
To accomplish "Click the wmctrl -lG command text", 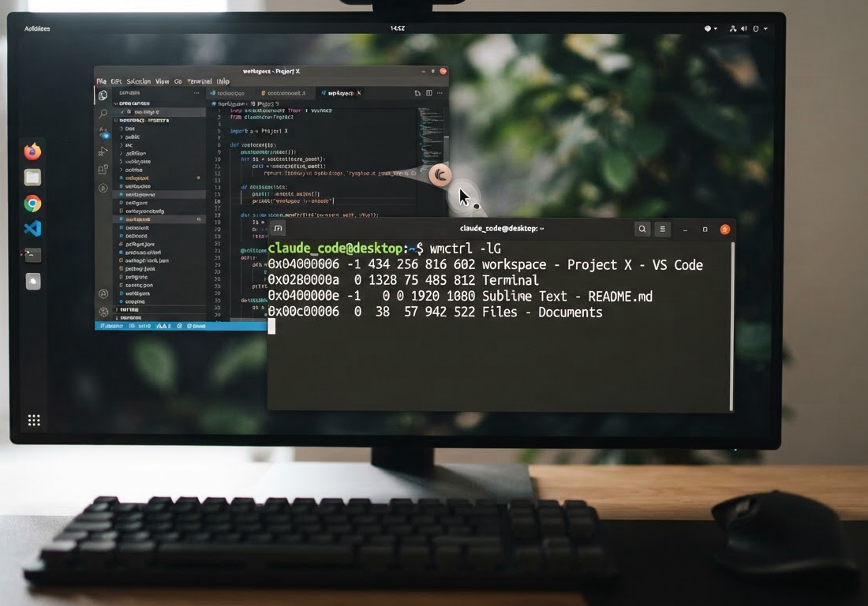I will [465, 249].
